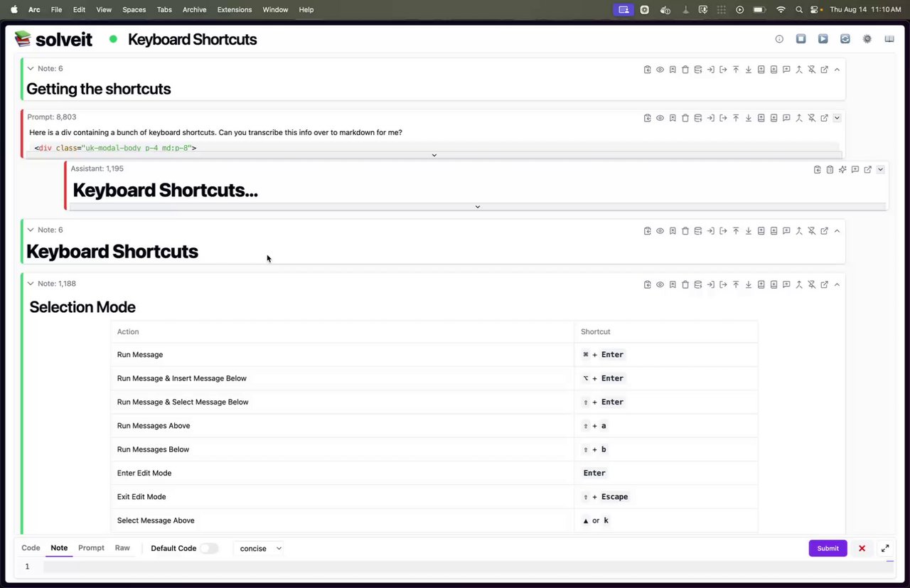Open the 'concise' mode dropdown
910x588 pixels.
tap(260, 548)
